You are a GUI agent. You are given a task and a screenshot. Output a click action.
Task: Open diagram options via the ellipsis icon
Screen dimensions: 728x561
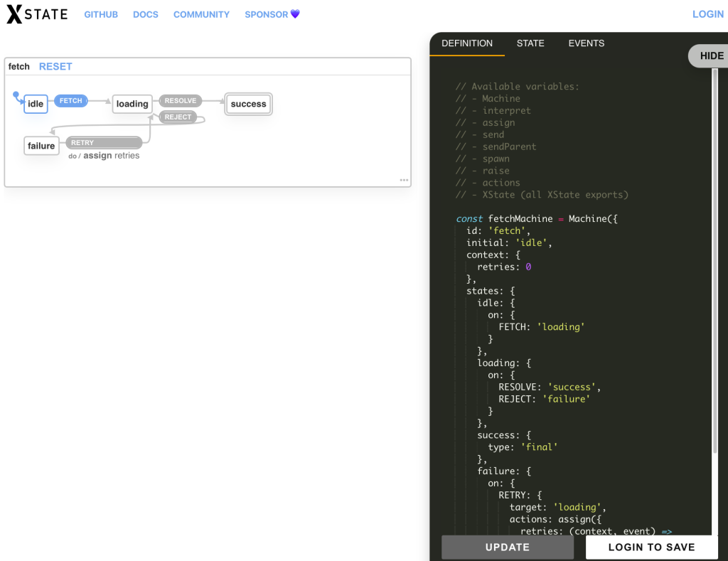pyautogui.click(x=404, y=180)
